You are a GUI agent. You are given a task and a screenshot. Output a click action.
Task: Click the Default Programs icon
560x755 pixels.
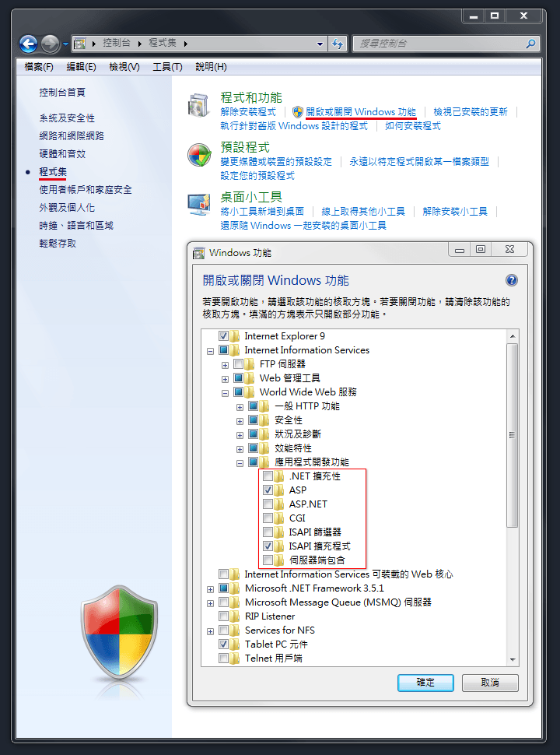tap(199, 155)
